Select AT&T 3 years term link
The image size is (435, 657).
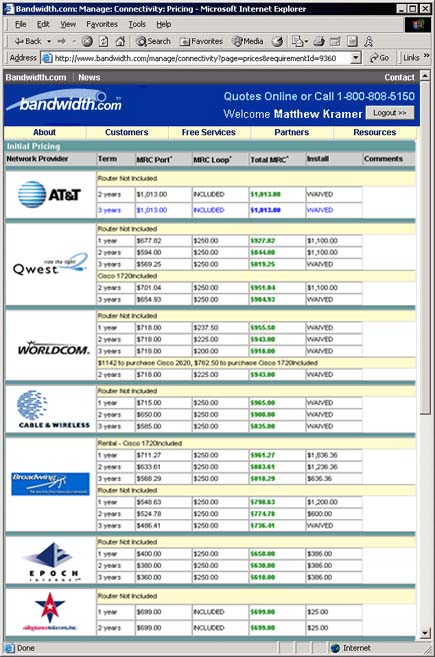(x=109, y=210)
